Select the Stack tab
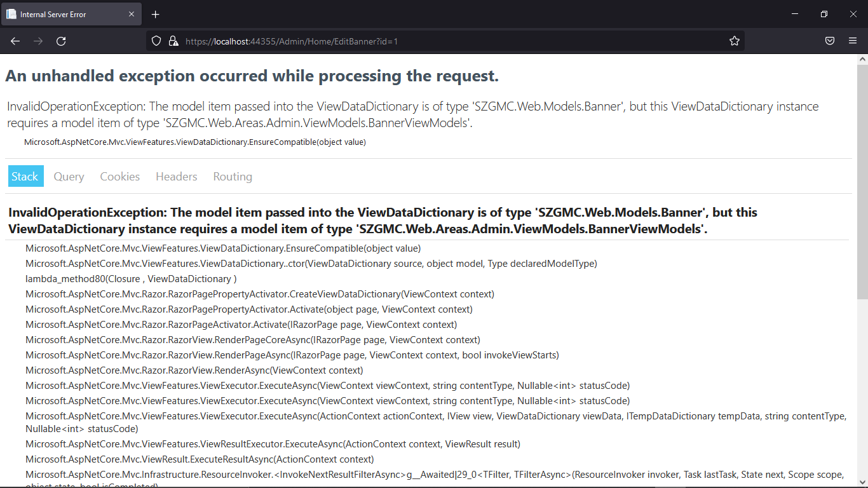The image size is (868, 488). (25, 176)
